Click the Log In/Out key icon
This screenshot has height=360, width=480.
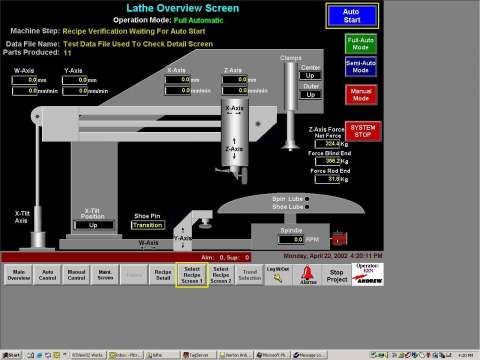point(278,275)
